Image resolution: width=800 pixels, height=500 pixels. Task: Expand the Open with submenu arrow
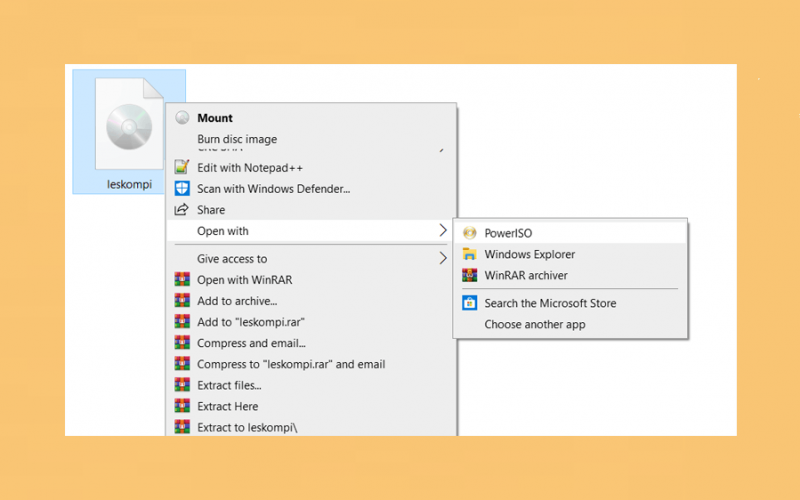coord(443,231)
